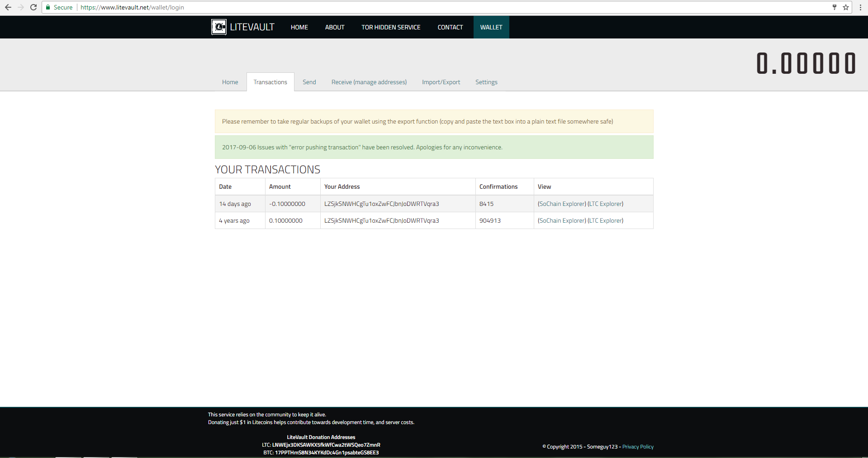Screen dimensions: 868x458
Task: Click the address in the 14 days ago row
Action: 382,204
